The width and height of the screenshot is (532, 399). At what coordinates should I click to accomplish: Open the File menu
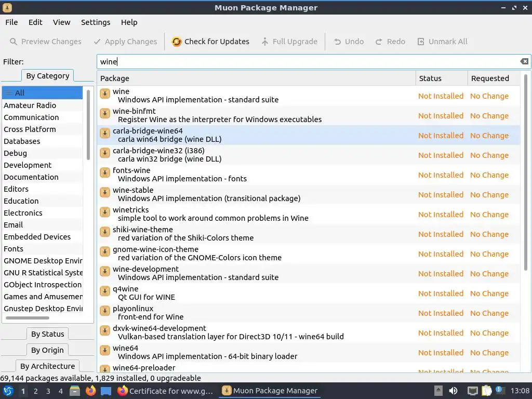(x=11, y=22)
